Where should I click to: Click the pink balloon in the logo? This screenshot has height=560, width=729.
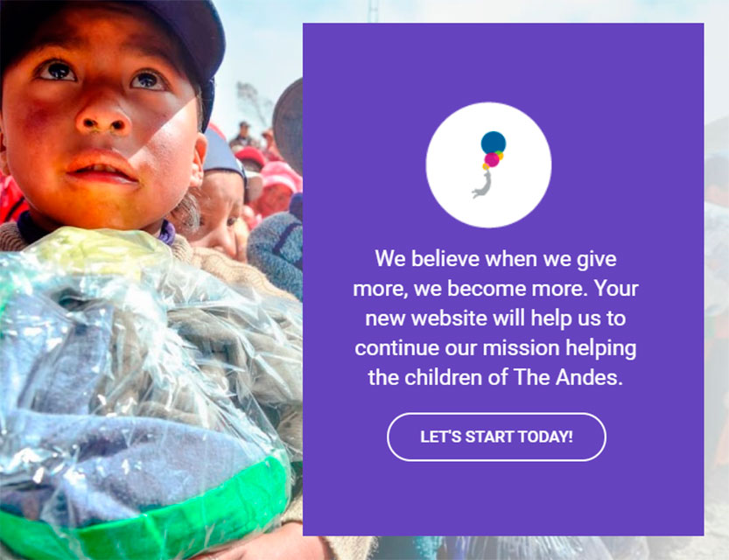click(x=492, y=159)
